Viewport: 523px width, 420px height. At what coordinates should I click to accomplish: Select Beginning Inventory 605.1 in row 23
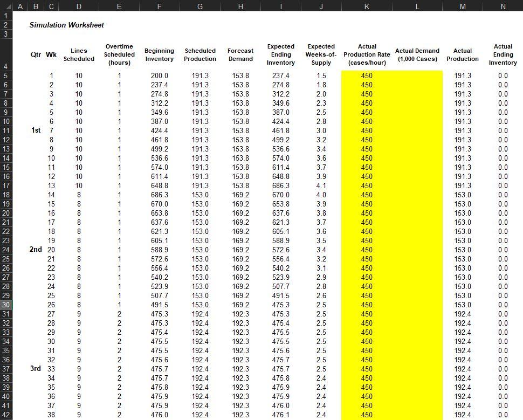160,240
